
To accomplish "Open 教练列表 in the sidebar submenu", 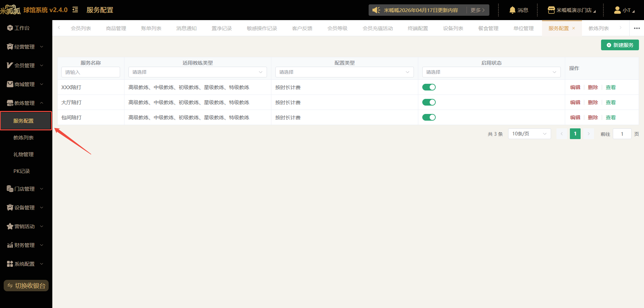I will point(23,137).
